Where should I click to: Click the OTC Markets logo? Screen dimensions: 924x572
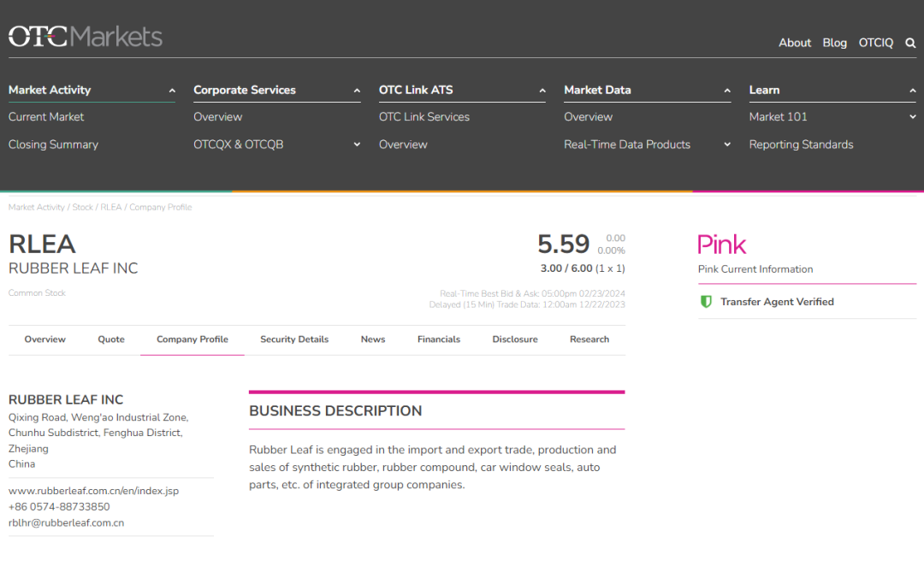[x=86, y=37]
